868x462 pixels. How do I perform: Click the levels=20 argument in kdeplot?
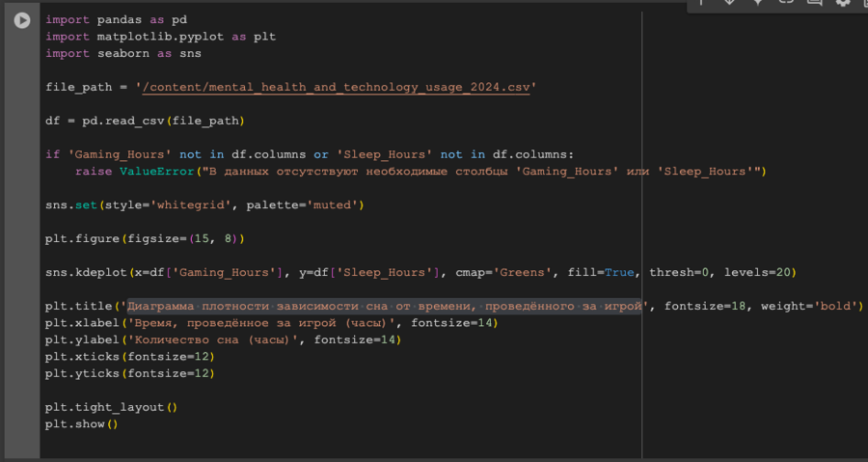757,272
